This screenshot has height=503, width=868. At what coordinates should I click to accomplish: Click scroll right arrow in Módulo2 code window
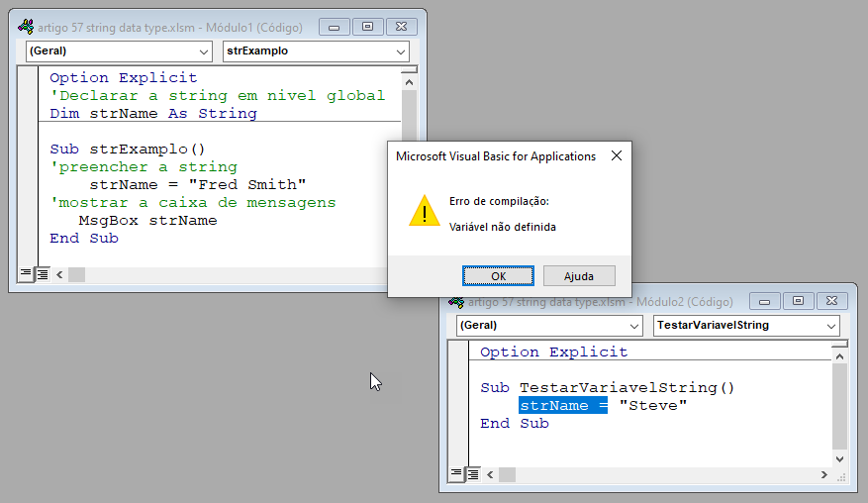tap(824, 474)
